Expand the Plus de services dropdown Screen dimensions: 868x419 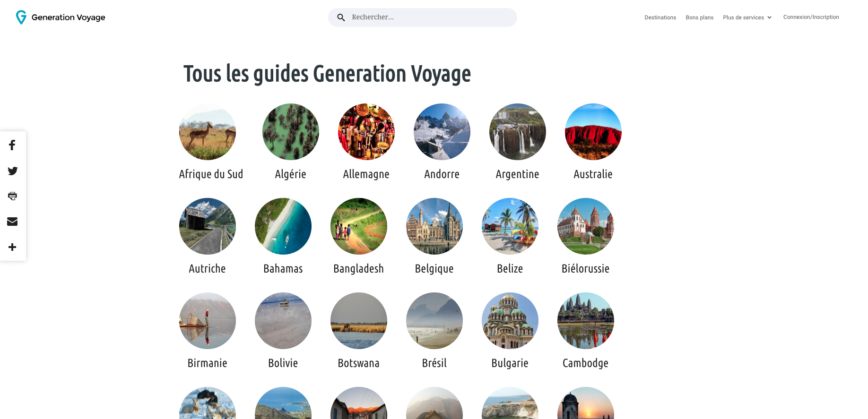[x=747, y=17]
